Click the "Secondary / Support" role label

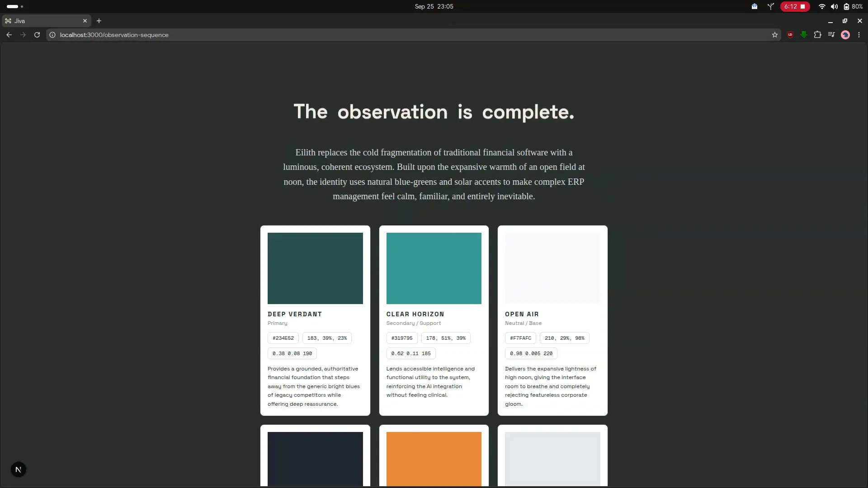pos(414,323)
